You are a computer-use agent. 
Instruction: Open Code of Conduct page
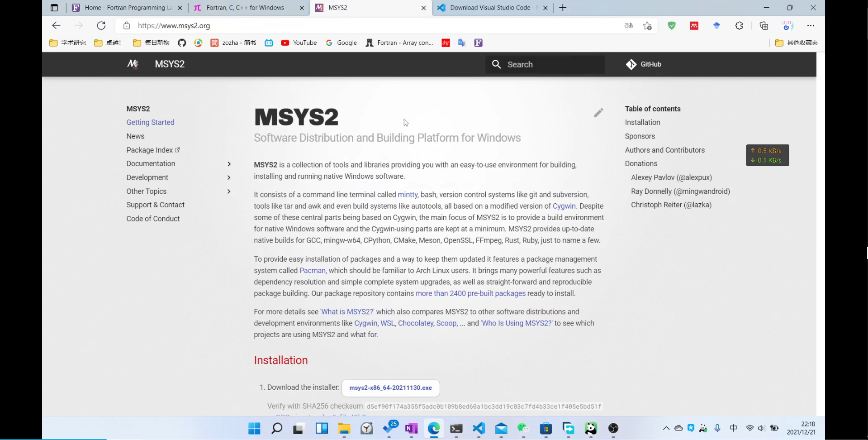pos(153,219)
